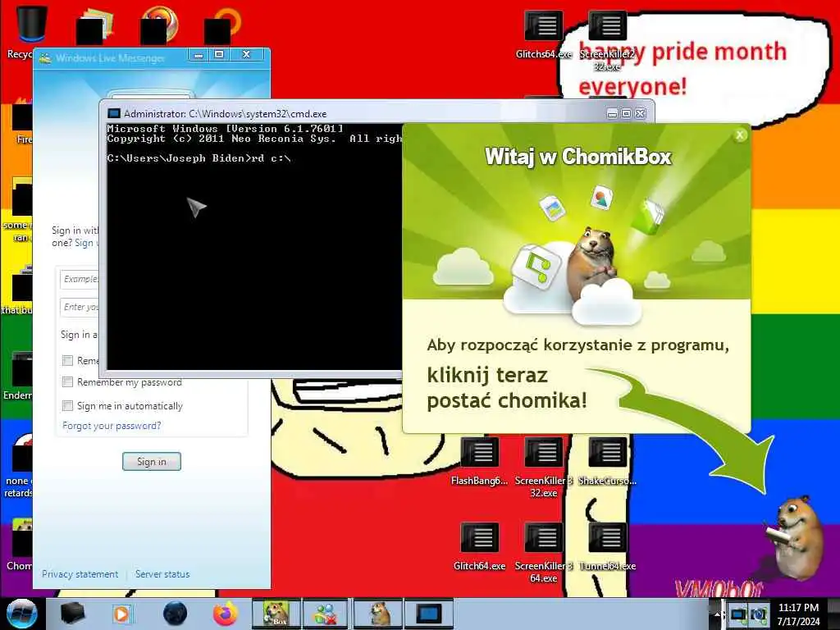Click the Example email input field

click(x=80, y=279)
